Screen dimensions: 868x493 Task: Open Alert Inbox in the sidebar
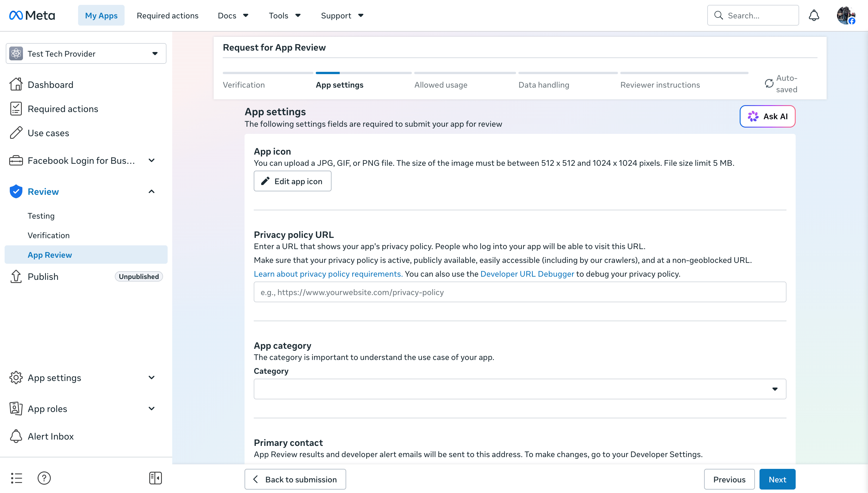[51, 436]
